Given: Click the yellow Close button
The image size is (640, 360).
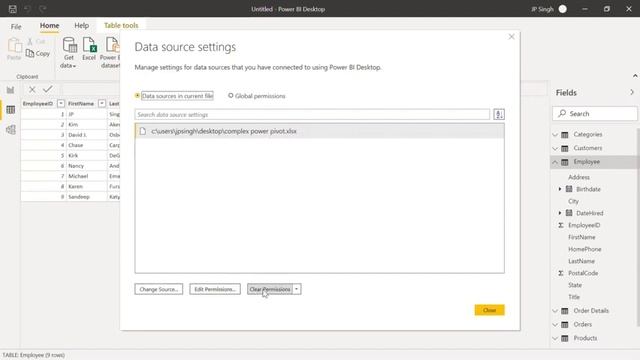Looking at the screenshot, I should click(x=489, y=310).
